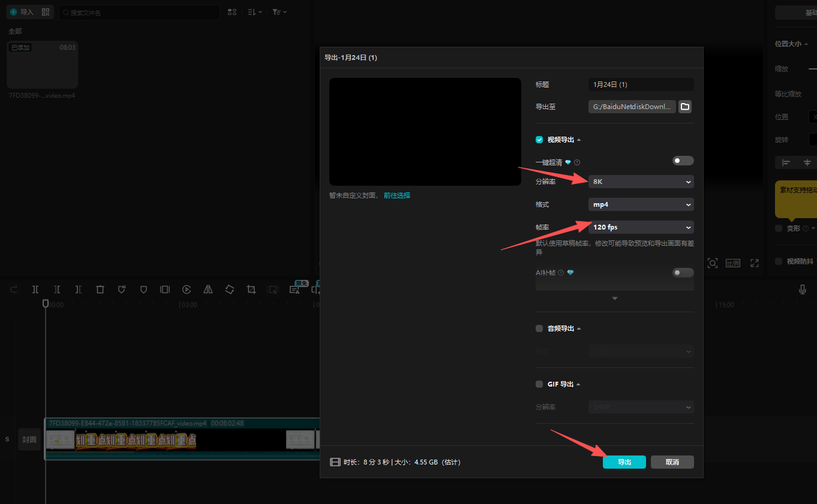This screenshot has height=504, width=817.
Task: Select the crop tool in timeline toolbar
Action: [251, 289]
